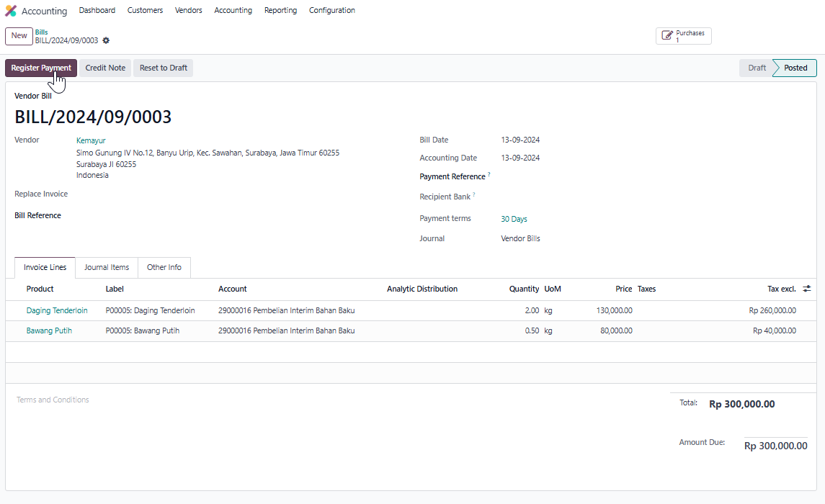The width and height of the screenshot is (825, 504).
Task: Open the Accounting menu in the top bar
Action: pyautogui.click(x=233, y=11)
